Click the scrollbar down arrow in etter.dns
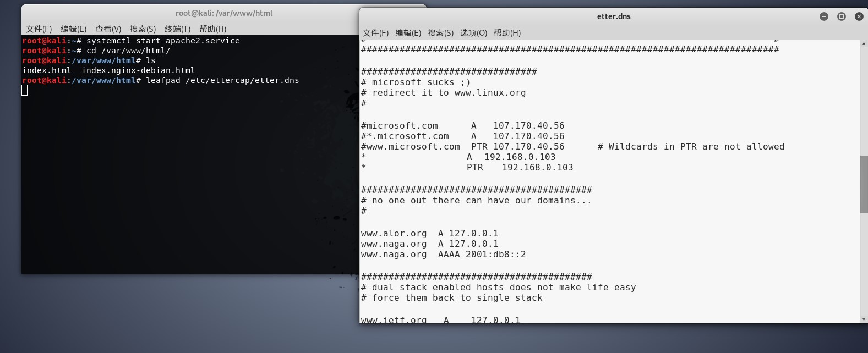The image size is (868, 353). [864, 319]
